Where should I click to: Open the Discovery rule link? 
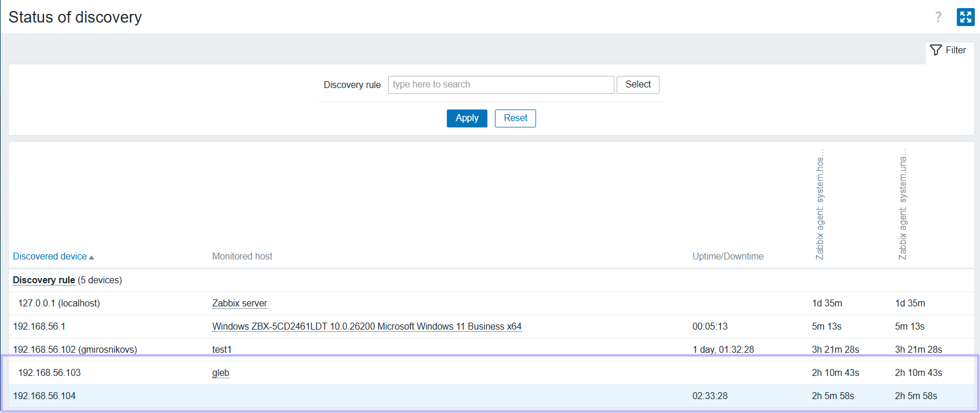tap(44, 280)
